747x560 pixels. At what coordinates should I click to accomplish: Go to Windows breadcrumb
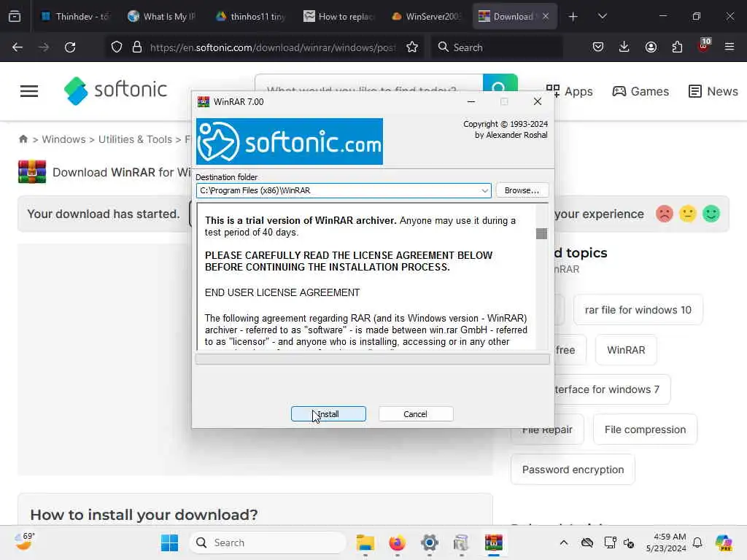tap(64, 139)
